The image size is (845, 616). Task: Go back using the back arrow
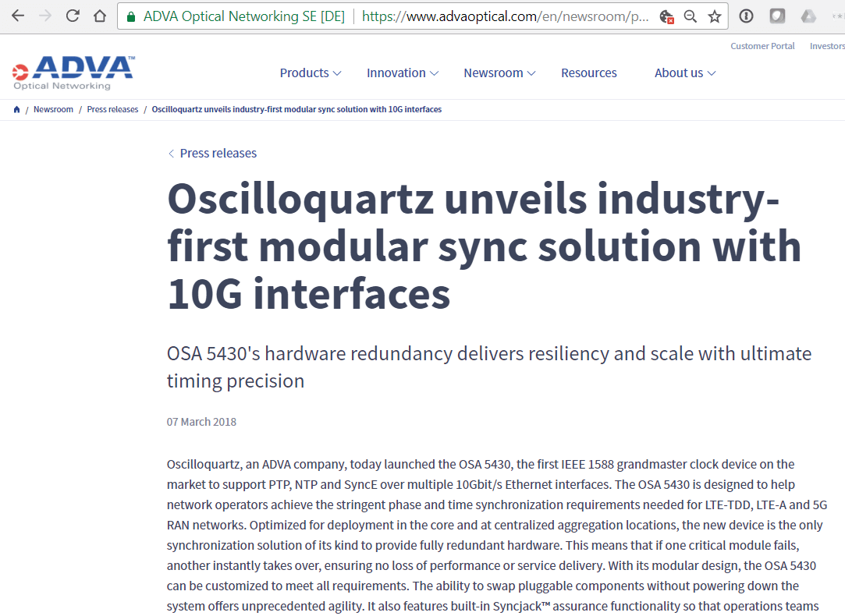click(16, 15)
